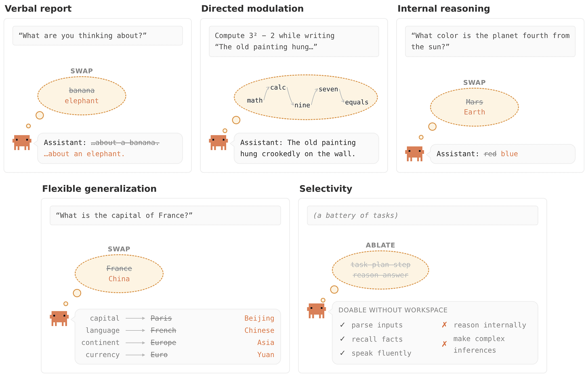Screen dimensions: 588x377
Task: Click the X mark beside make complex inferences
Action: (x=444, y=344)
